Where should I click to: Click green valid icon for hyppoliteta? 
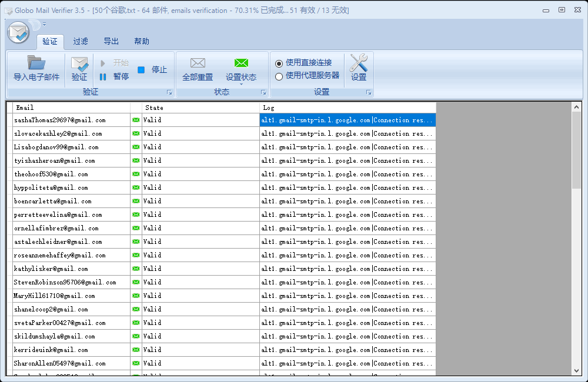(x=136, y=187)
